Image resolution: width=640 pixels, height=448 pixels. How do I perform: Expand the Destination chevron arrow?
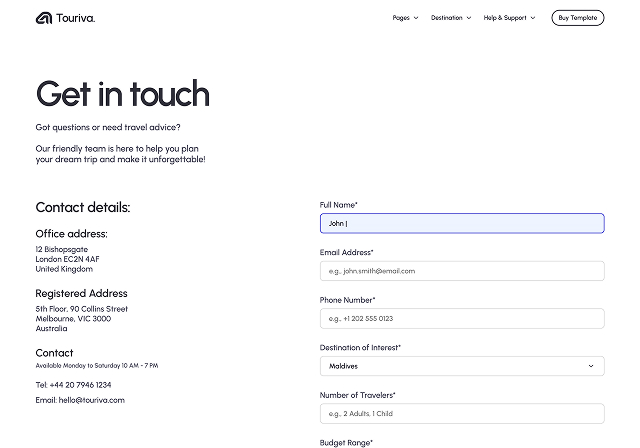pyautogui.click(x=469, y=18)
